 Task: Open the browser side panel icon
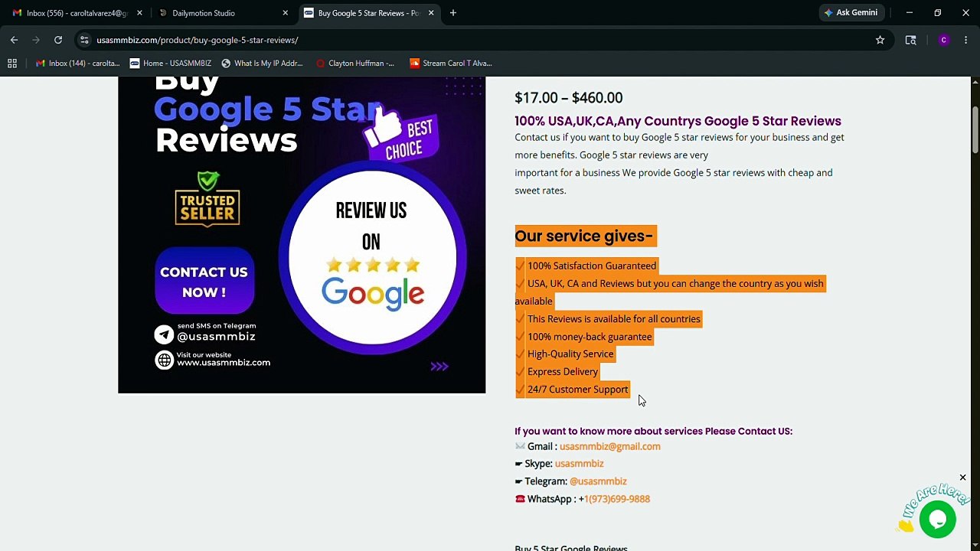pyautogui.click(x=910, y=40)
